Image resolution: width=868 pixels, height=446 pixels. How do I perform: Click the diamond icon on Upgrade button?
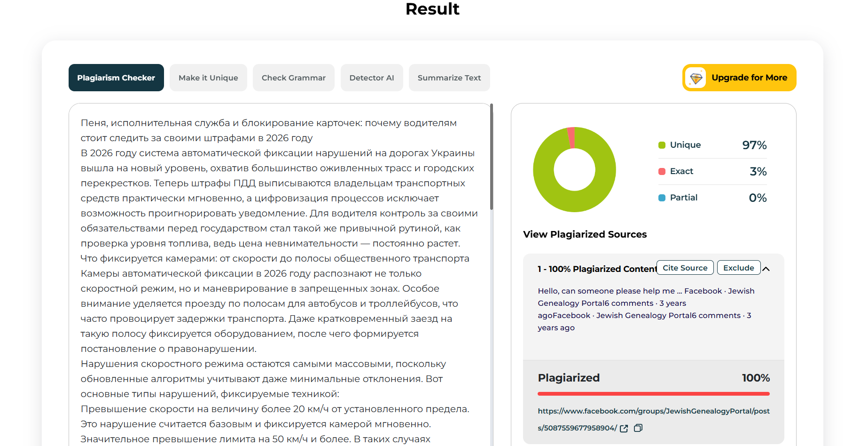coord(696,78)
